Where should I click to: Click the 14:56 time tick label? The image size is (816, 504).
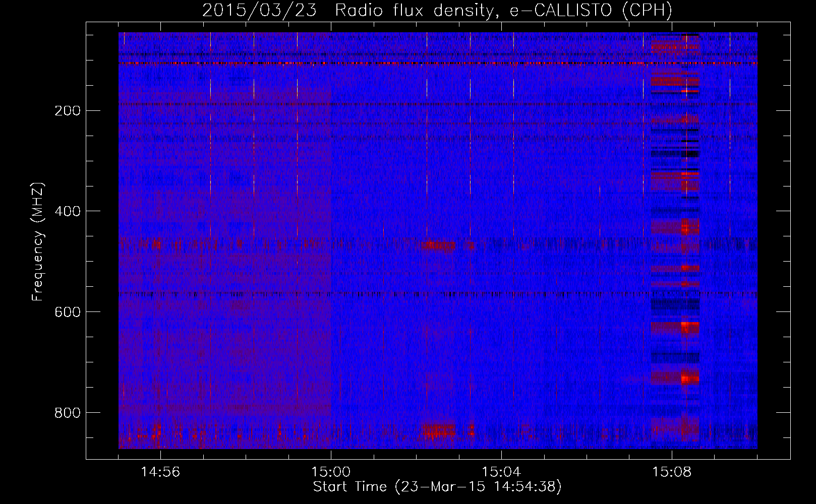(x=160, y=472)
